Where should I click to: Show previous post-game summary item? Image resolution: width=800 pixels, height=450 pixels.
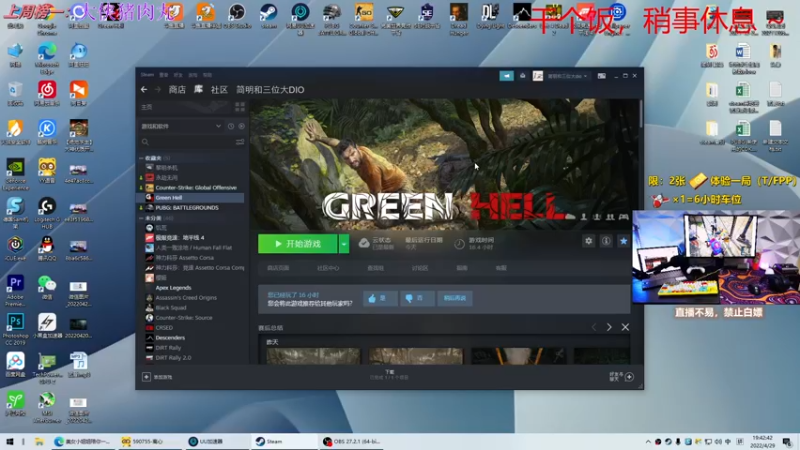594,327
